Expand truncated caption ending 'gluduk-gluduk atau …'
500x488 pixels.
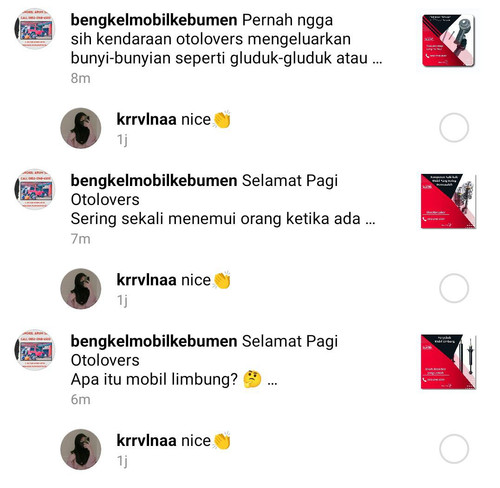[x=377, y=59]
